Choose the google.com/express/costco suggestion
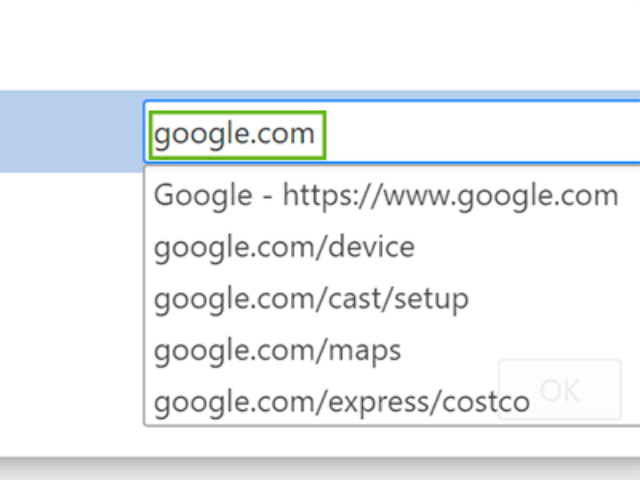 [342, 402]
